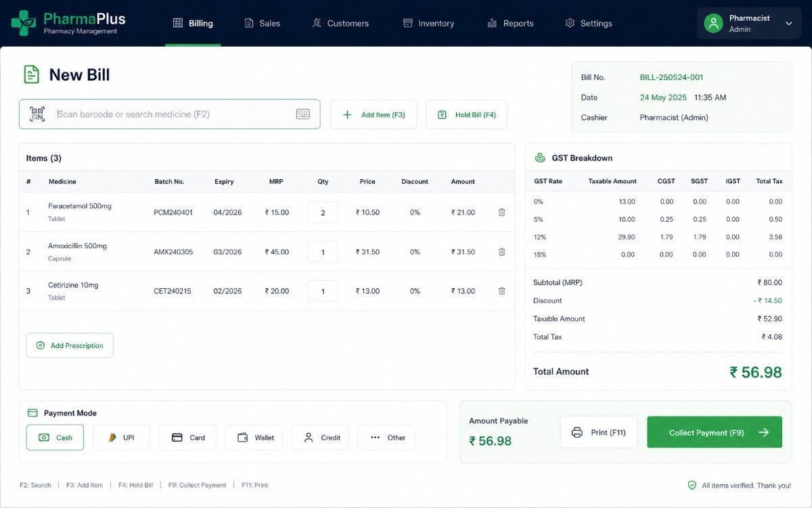Click the New Bill document icon

(x=31, y=74)
